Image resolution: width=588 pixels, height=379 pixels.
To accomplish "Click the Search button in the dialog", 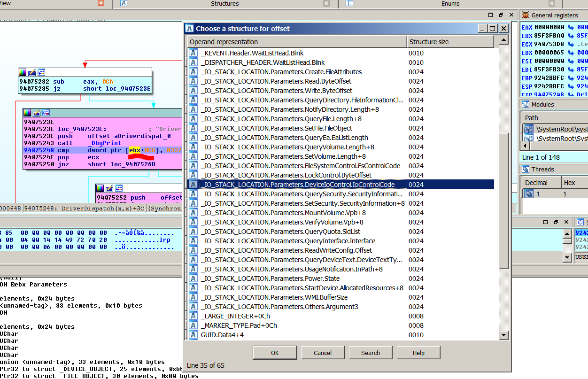I will (x=371, y=353).
